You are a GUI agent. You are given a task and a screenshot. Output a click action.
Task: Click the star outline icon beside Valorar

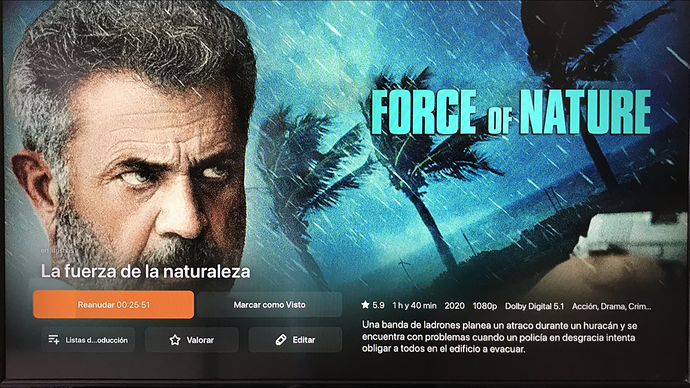pos(175,340)
